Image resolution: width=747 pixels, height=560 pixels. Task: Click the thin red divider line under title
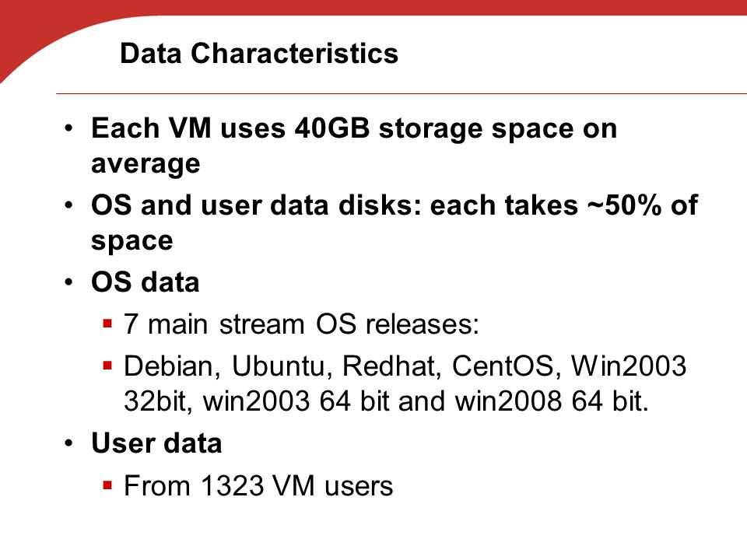click(x=402, y=94)
